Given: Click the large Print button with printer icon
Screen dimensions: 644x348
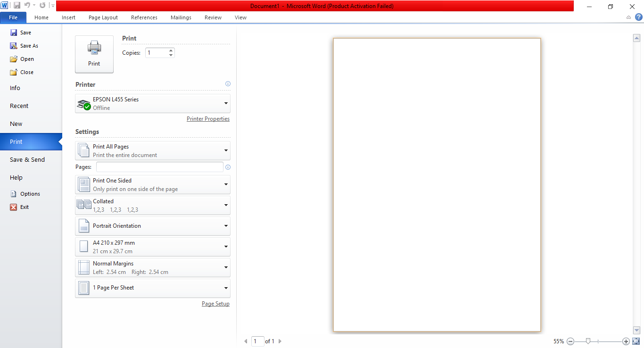Looking at the screenshot, I should tap(94, 54).
